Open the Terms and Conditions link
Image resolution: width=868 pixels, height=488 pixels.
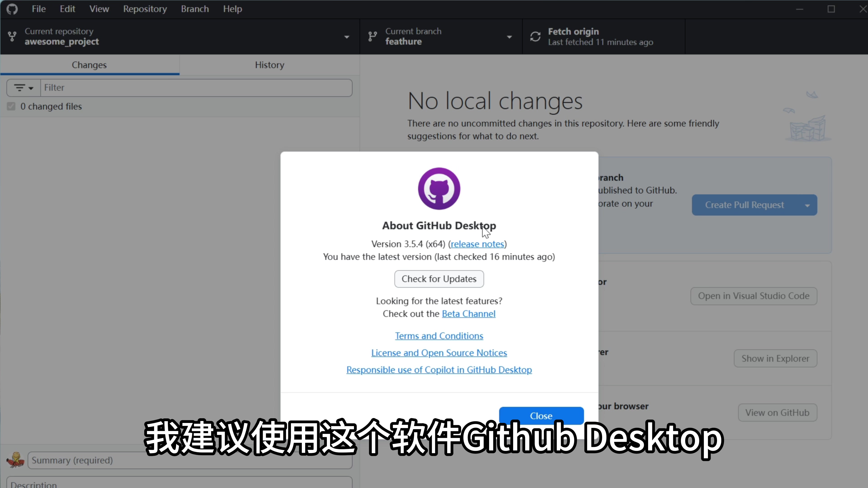coord(439,336)
